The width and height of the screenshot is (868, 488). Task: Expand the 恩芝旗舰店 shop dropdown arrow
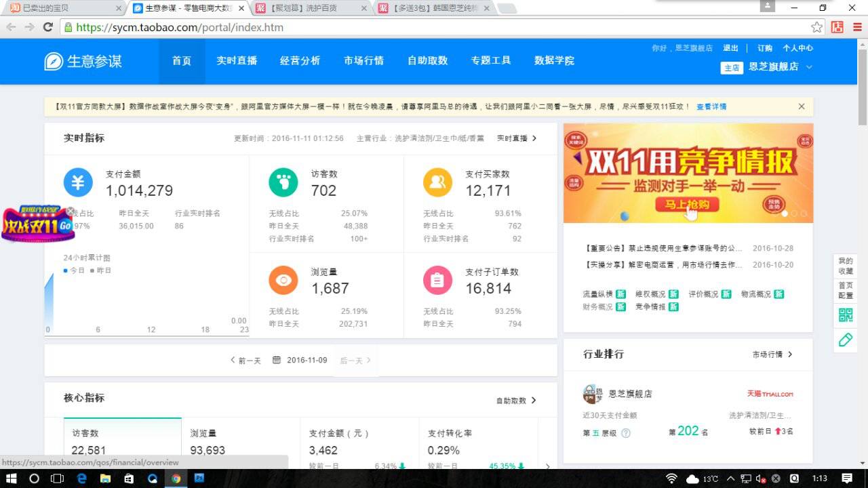pos(809,67)
